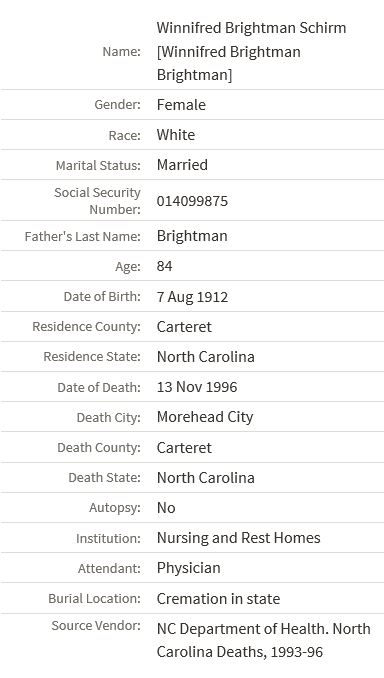Click the Date of Birth 7 Aug 1912
This screenshot has width=384, height=678.
(x=192, y=297)
